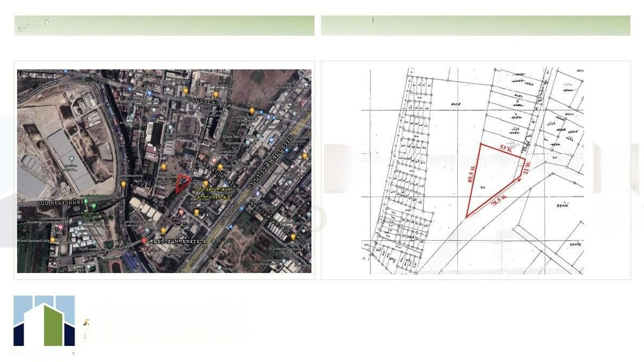Click the right green header bar
Screen dimensions: 644x362
coord(475,26)
